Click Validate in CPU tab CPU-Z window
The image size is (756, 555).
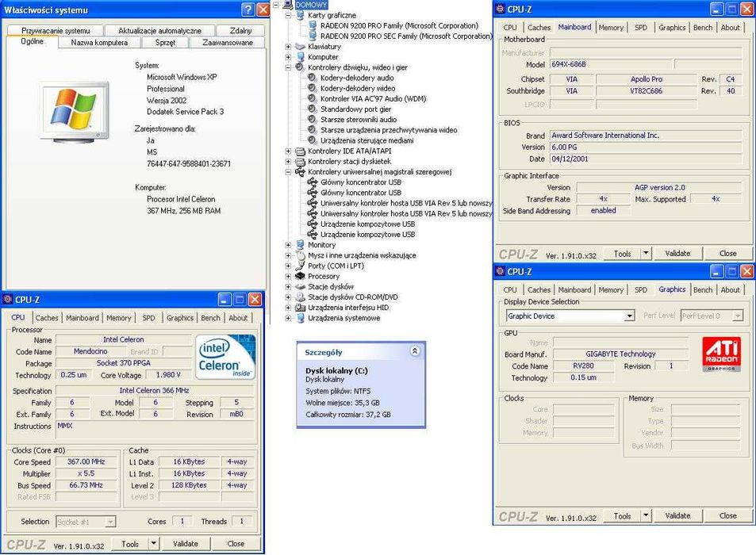pyautogui.click(x=185, y=543)
